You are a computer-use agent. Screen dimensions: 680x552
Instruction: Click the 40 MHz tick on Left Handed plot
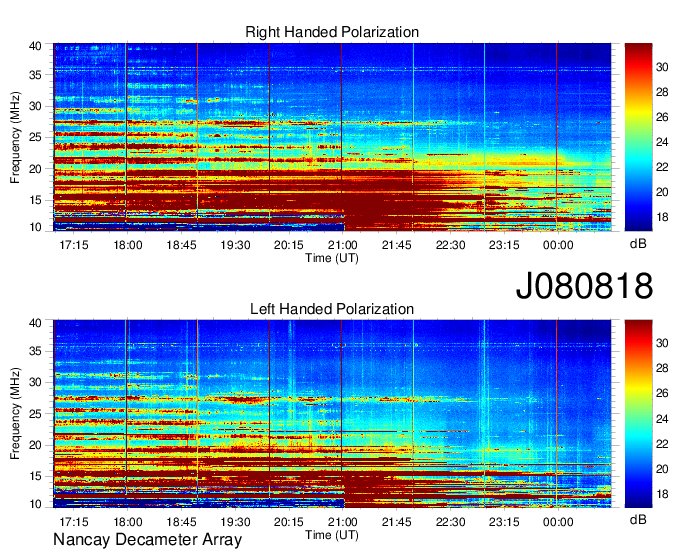coord(35,323)
